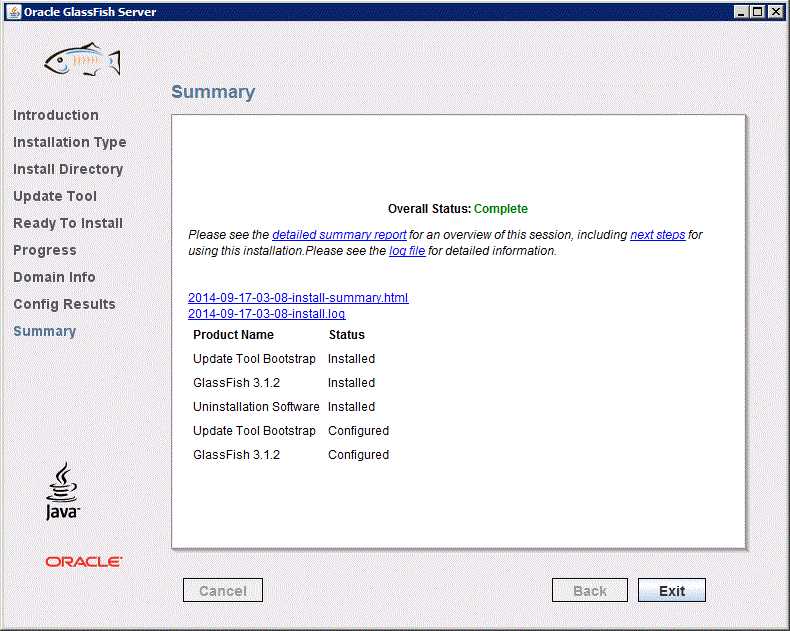The height and width of the screenshot is (631, 790).
Task: Select the Update Tool step
Action: pos(55,197)
